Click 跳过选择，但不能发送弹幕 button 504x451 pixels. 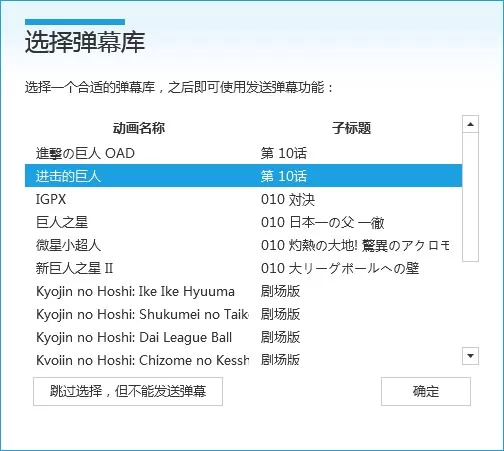coord(128,391)
